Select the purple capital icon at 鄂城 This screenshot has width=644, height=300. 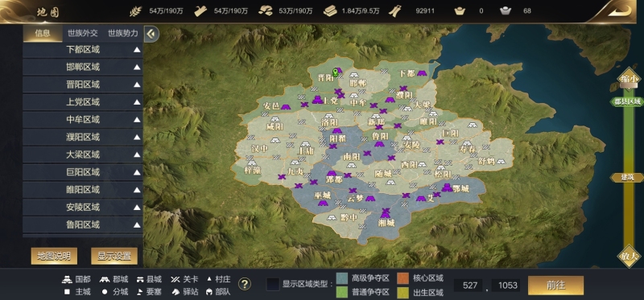[447, 187]
